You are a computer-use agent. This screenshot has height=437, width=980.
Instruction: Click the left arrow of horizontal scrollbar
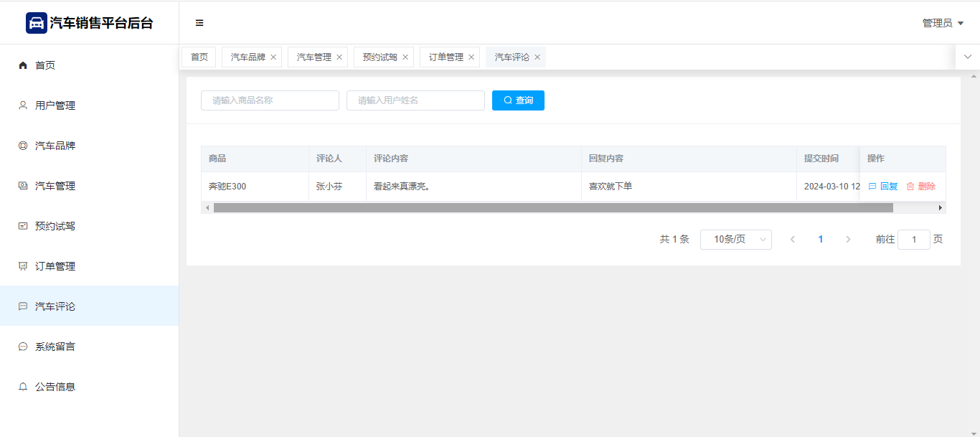[x=207, y=208]
